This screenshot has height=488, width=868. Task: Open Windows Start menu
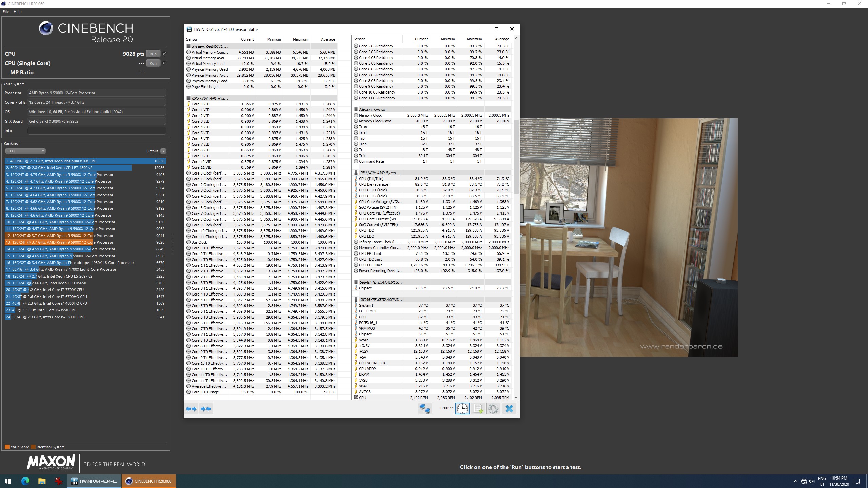8,481
